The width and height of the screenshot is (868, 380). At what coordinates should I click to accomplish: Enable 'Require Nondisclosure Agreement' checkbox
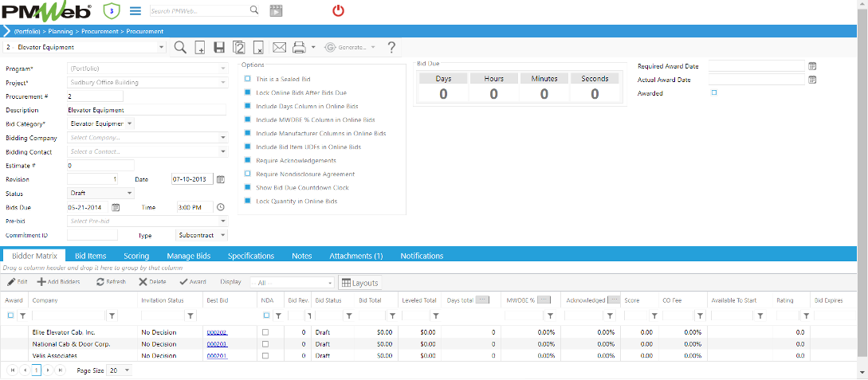pyautogui.click(x=247, y=174)
